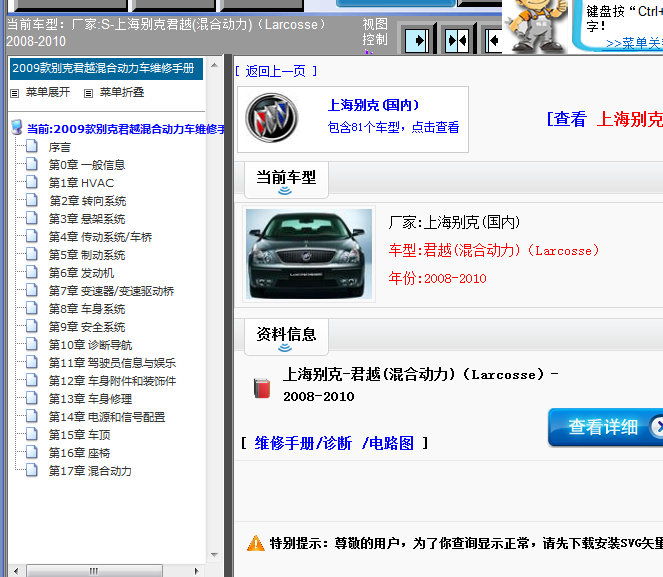Click the page icon next to 序言
This screenshot has height=577, width=663.
[31, 146]
